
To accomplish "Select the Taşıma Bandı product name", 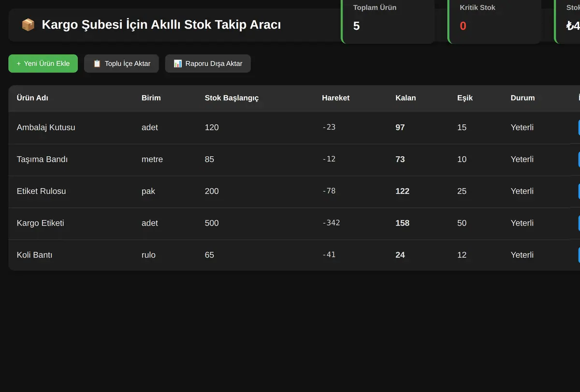I will tap(42, 160).
